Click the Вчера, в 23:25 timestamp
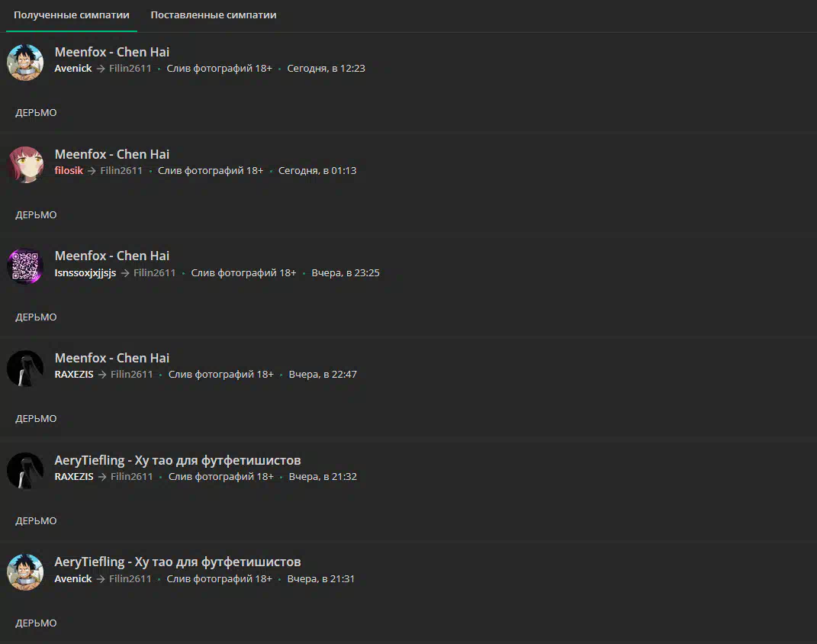Screen dimensions: 817x644 (346, 272)
